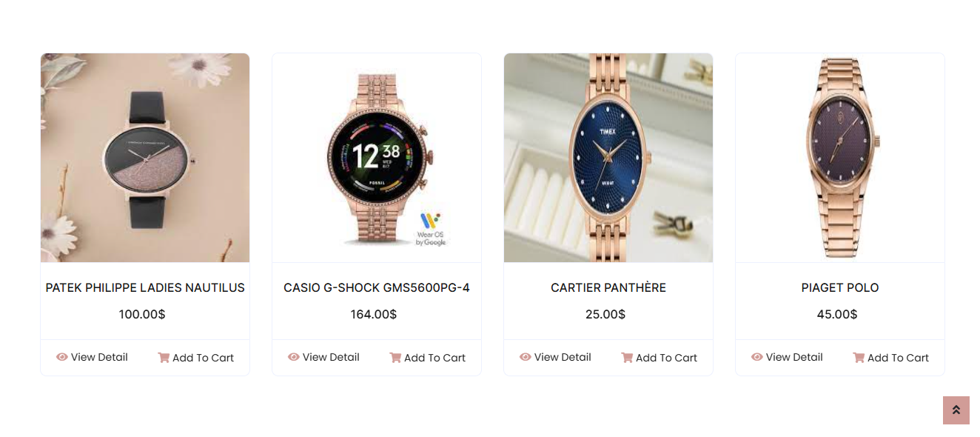This screenshot has width=980, height=437.
Task: Open View Detail for Casio G-Shock
Action: [323, 357]
